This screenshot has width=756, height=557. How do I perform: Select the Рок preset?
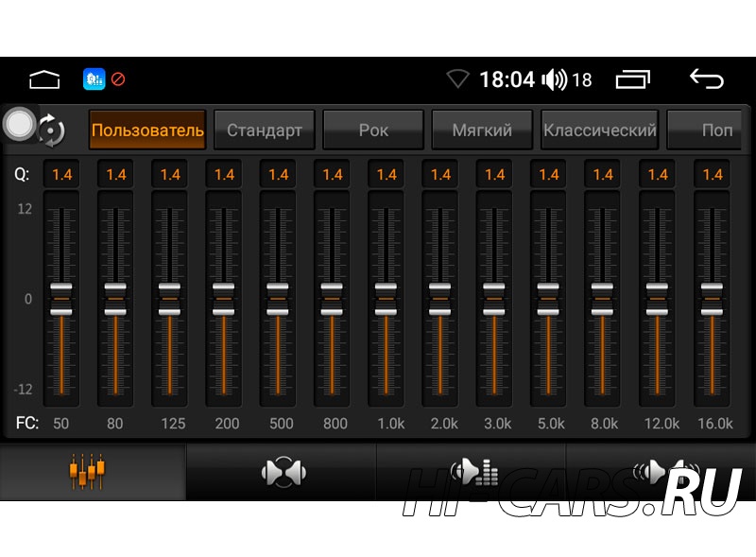pyautogui.click(x=373, y=130)
